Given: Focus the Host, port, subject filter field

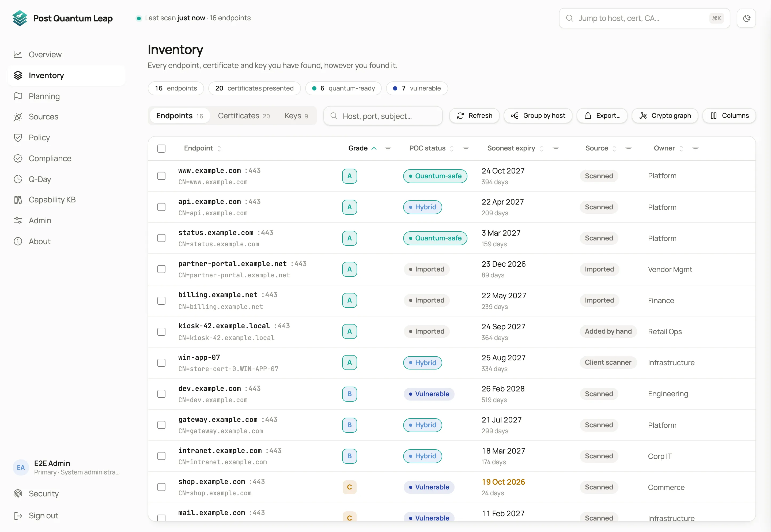Looking at the screenshot, I should (383, 116).
